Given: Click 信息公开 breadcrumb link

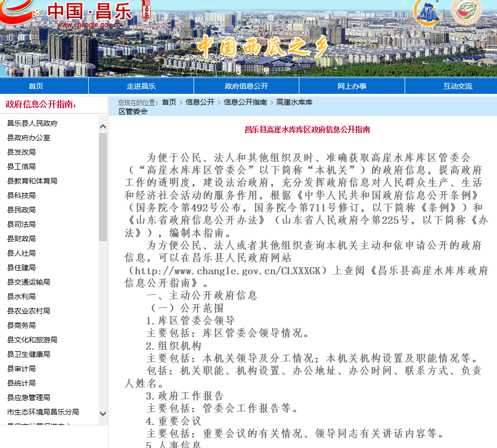Looking at the screenshot, I should coord(200,103).
